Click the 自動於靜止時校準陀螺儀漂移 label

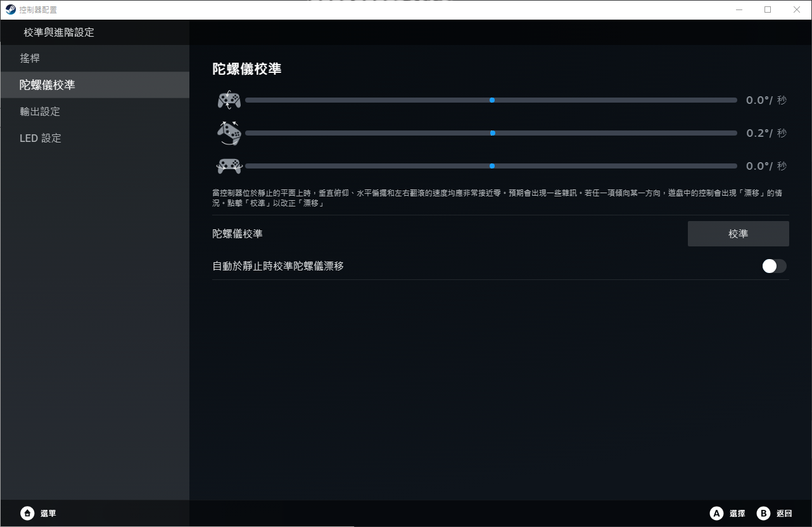click(278, 266)
